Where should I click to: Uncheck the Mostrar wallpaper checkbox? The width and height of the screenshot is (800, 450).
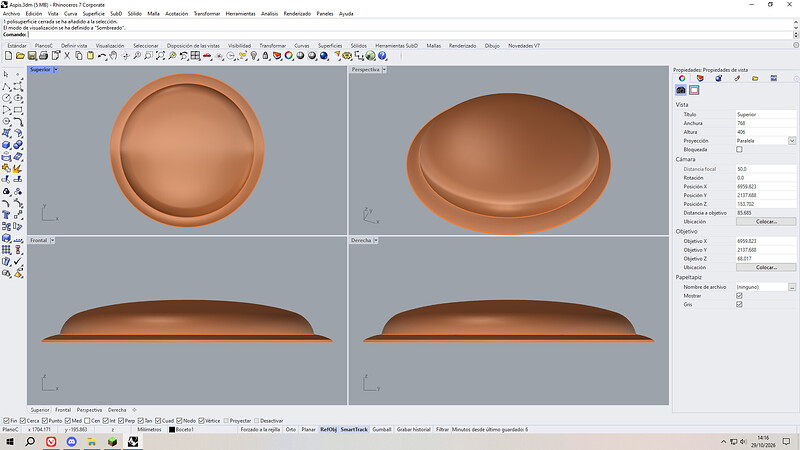tap(739, 295)
